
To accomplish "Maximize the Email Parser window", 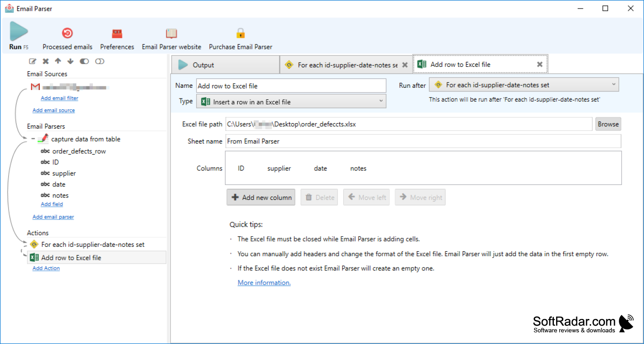I will pyautogui.click(x=605, y=8).
